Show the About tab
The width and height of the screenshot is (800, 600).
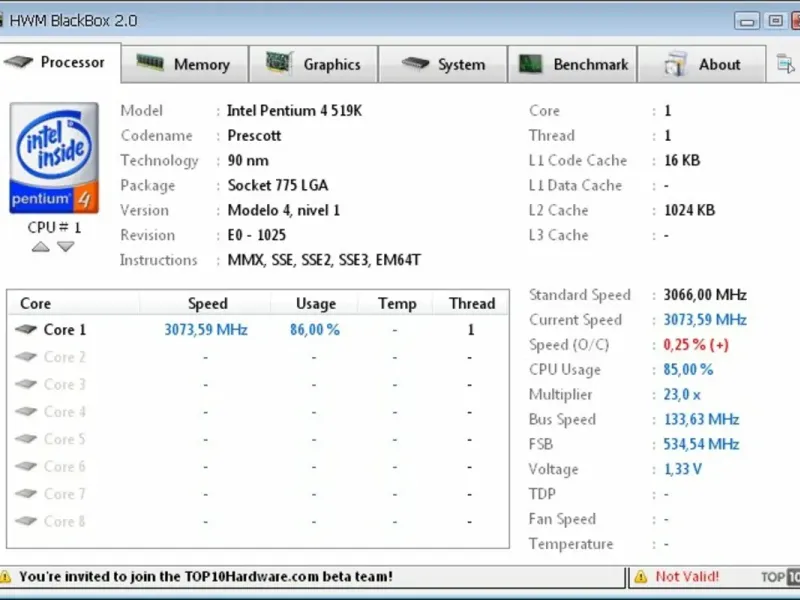(x=702, y=64)
